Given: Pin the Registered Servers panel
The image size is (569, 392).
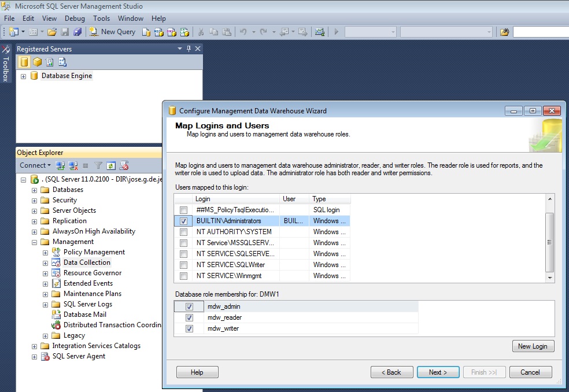Looking at the screenshot, I should tap(189, 49).
